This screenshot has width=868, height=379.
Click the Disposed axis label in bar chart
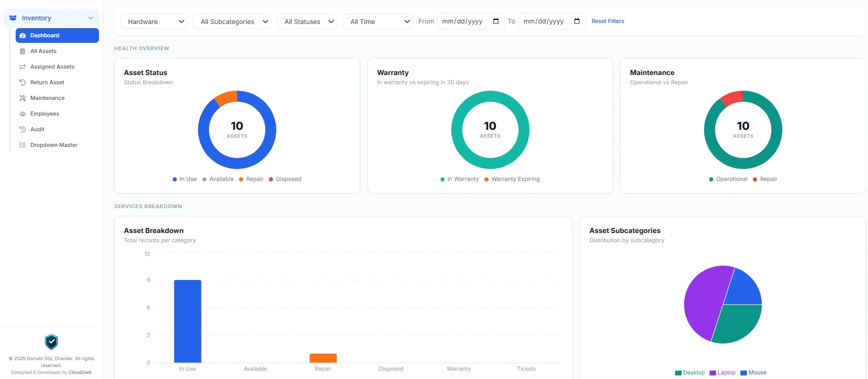coord(391,369)
